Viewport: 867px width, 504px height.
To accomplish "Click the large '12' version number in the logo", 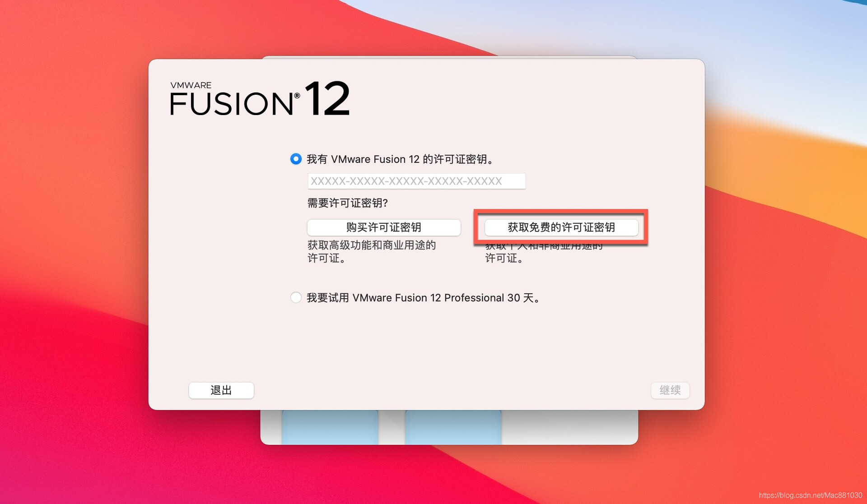I will (327, 98).
